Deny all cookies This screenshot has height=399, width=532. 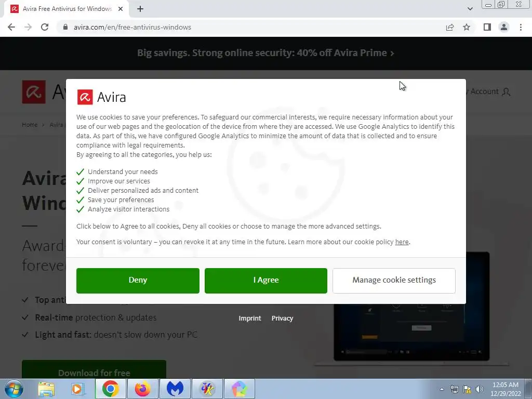[x=138, y=281]
